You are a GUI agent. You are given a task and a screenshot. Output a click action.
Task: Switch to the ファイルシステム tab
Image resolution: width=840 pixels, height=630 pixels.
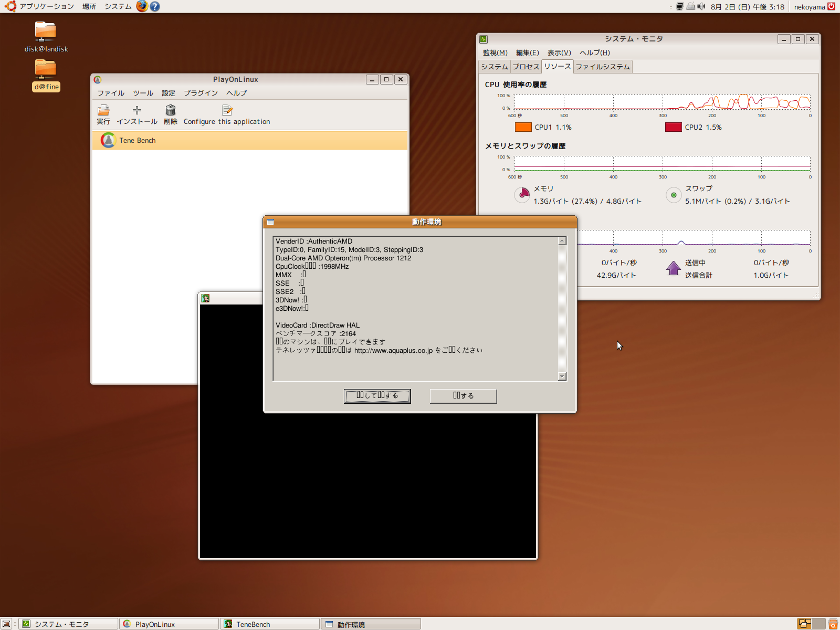click(602, 67)
